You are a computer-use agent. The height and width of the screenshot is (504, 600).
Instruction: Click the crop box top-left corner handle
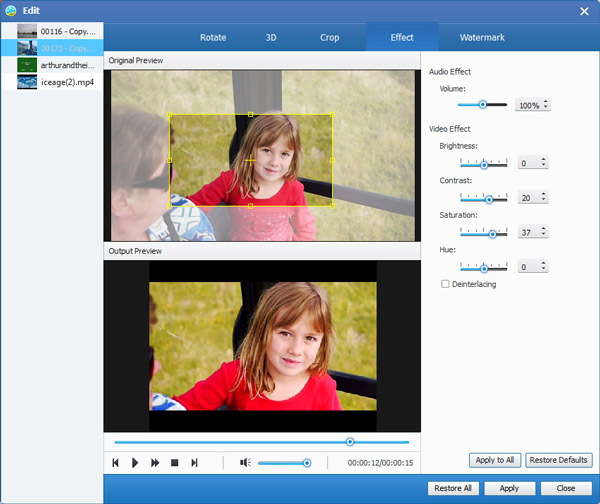coord(170,114)
